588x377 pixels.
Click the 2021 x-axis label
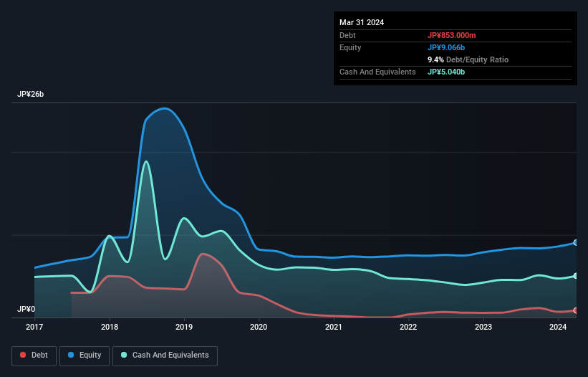coord(333,327)
